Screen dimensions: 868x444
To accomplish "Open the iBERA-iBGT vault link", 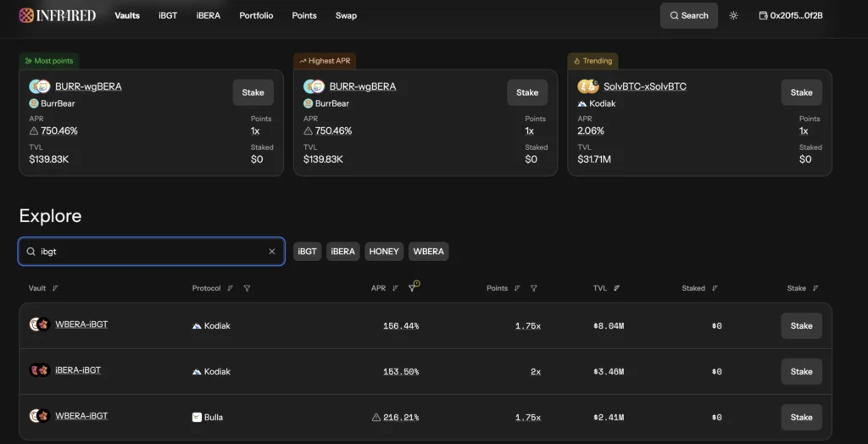I will (78, 369).
